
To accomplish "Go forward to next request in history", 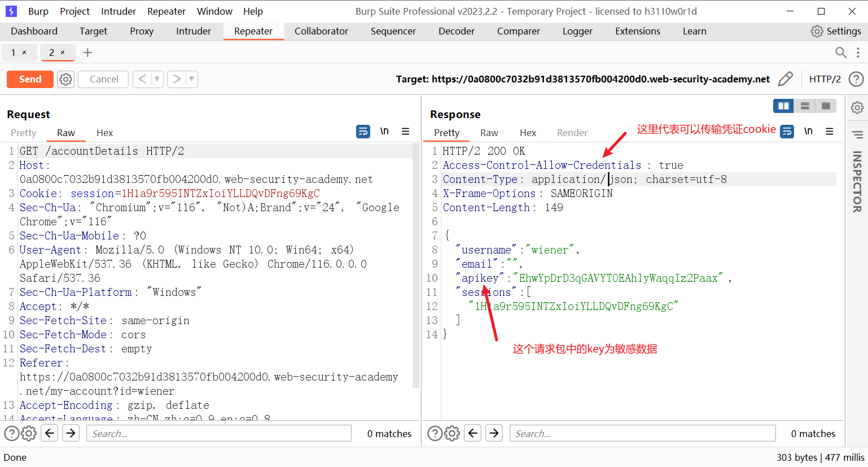I will [177, 79].
